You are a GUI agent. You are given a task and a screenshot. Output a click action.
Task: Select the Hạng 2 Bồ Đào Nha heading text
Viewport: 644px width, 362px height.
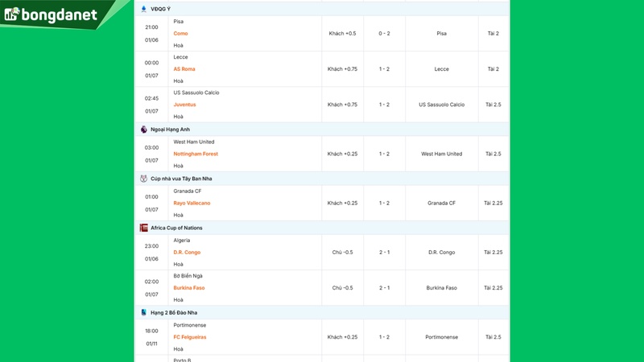[x=174, y=312]
